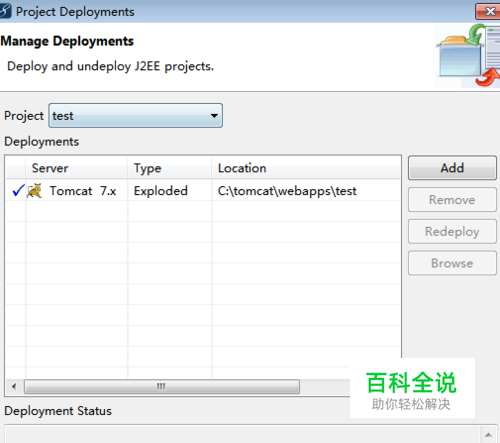Screen dimensions: 500x443
Task: Click the Server column header
Action: pyautogui.click(x=76, y=168)
